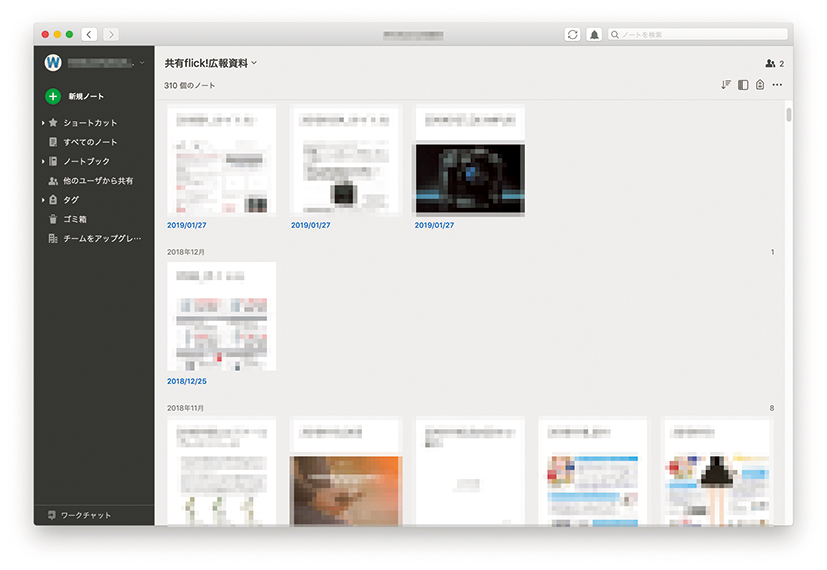Open ワークチャット at the sidebar bottom
Viewport: 827px width, 570px height.
[x=85, y=515]
